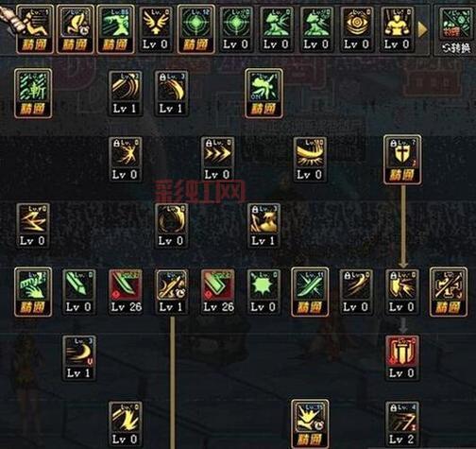The width and height of the screenshot is (476, 449).
Task: Click the green crossed swords mastery skill
Action: point(310,292)
